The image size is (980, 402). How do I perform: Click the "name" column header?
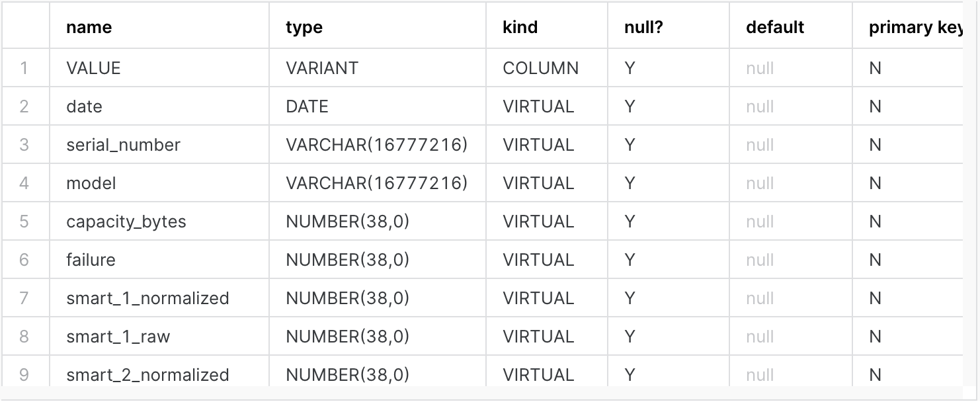tap(159, 28)
